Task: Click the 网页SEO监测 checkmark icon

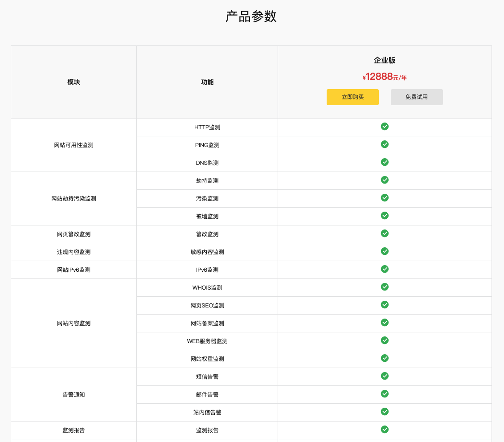Action: pyautogui.click(x=385, y=305)
